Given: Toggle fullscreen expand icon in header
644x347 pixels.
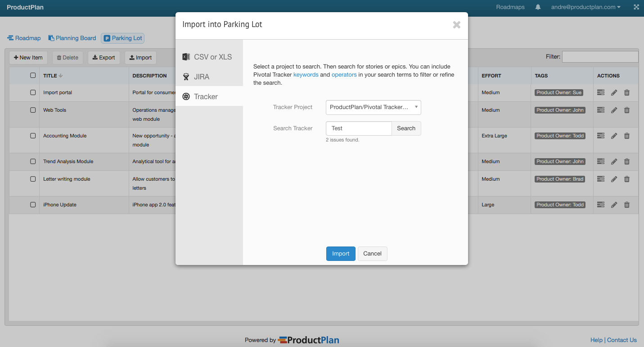Looking at the screenshot, I should pyautogui.click(x=636, y=7).
